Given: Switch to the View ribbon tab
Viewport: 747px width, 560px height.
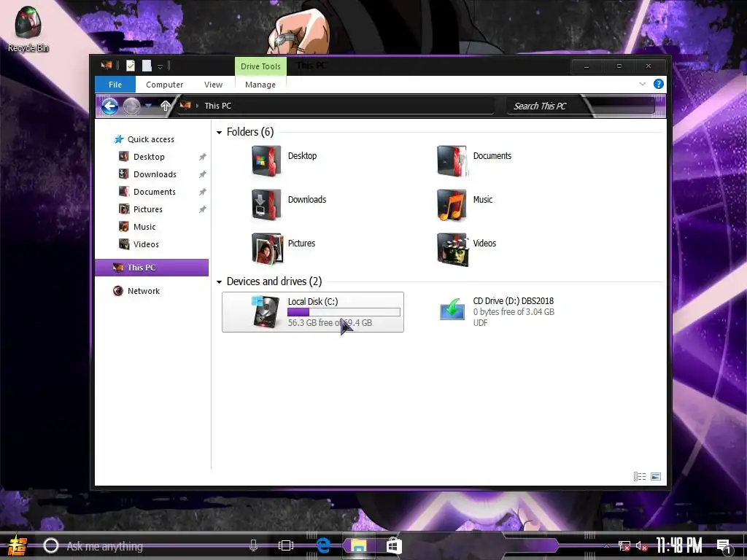Looking at the screenshot, I should [x=213, y=85].
